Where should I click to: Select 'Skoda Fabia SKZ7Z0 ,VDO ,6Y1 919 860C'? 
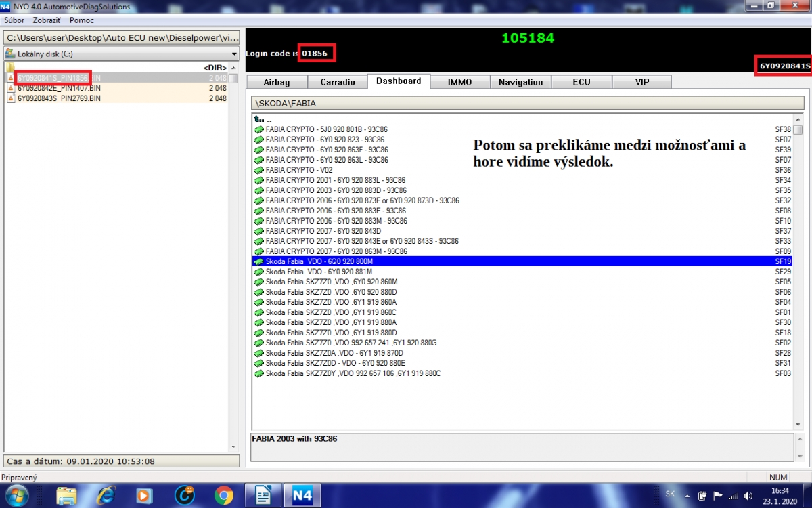click(x=522, y=312)
